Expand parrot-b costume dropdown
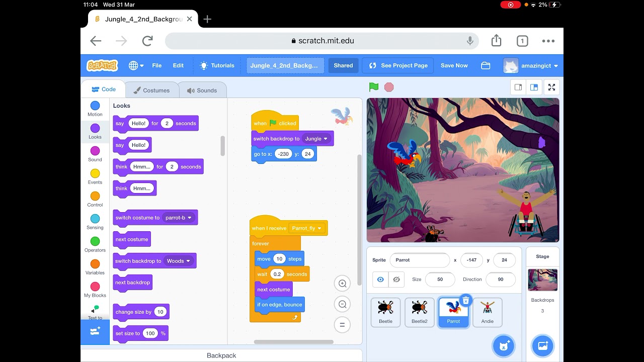Screen dimensions: 644x362 point(190,218)
